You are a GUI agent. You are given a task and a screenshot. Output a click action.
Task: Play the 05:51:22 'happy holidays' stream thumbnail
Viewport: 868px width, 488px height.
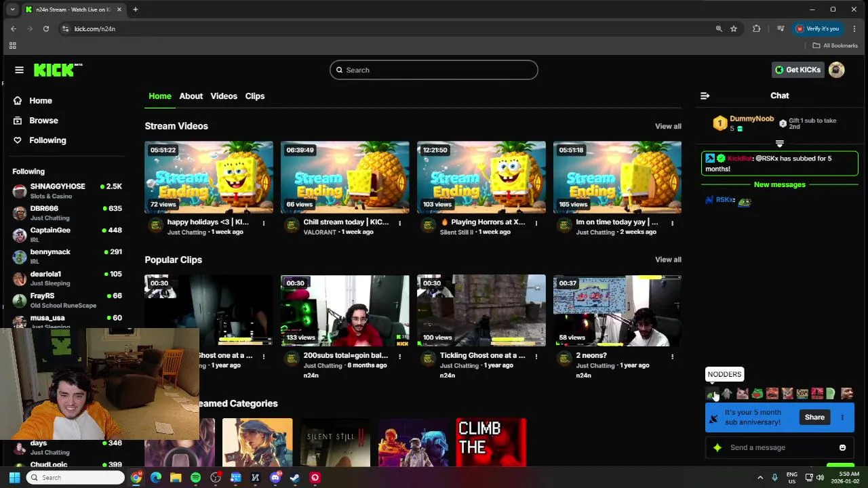[x=209, y=177]
